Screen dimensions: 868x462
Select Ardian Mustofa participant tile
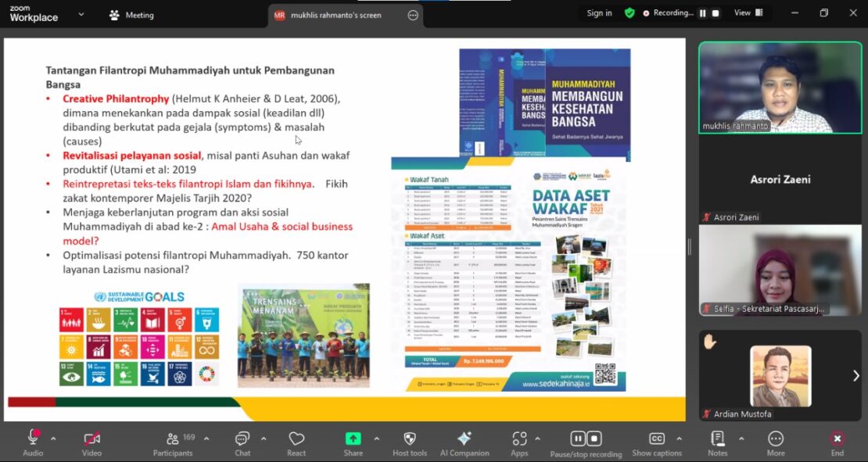pyautogui.click(x=780, y=375)
